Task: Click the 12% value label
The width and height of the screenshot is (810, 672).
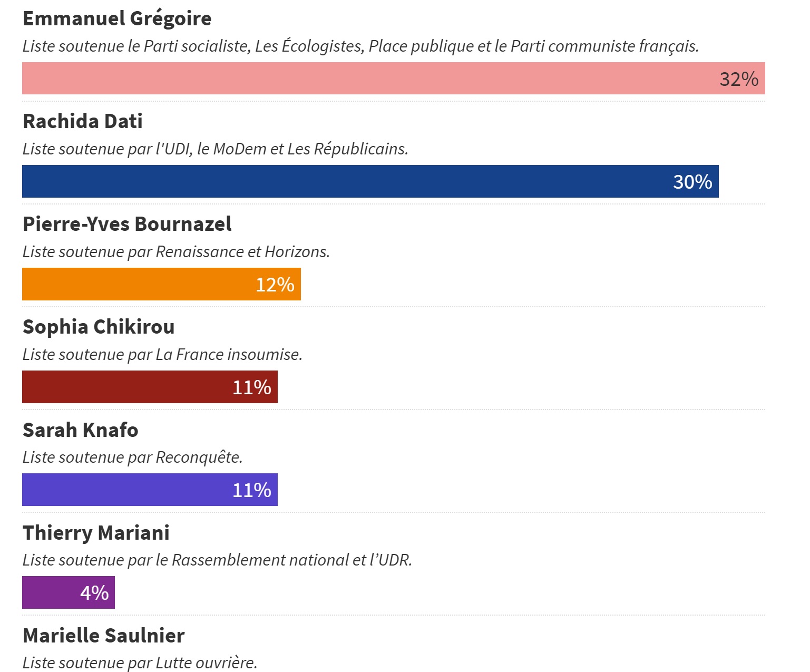Action: [275, 285]
